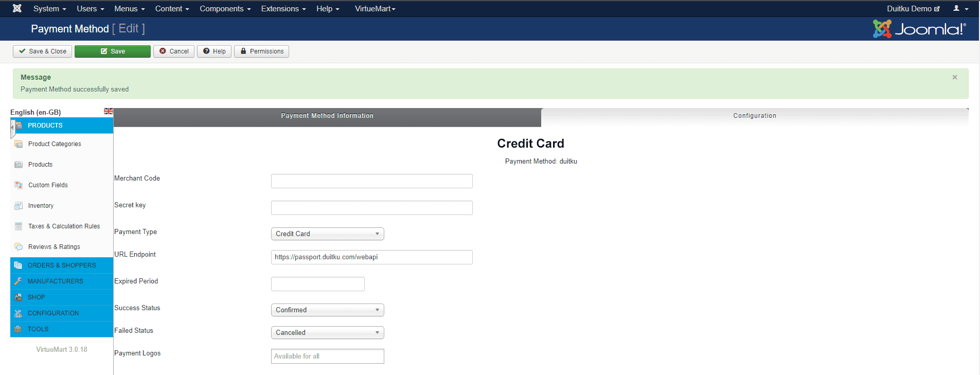
Task: Open the user account icon menu
Action: point(960,8)
